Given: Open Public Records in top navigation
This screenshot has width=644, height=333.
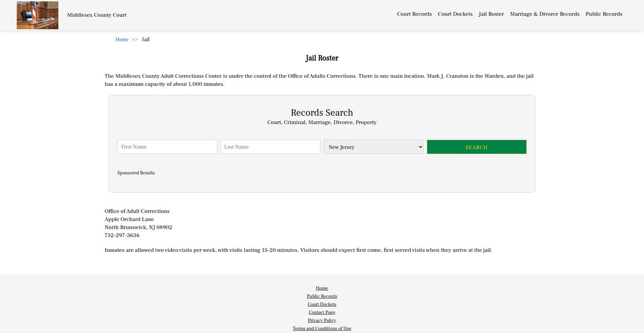Looking at the screenshot, I should point(604,14).
